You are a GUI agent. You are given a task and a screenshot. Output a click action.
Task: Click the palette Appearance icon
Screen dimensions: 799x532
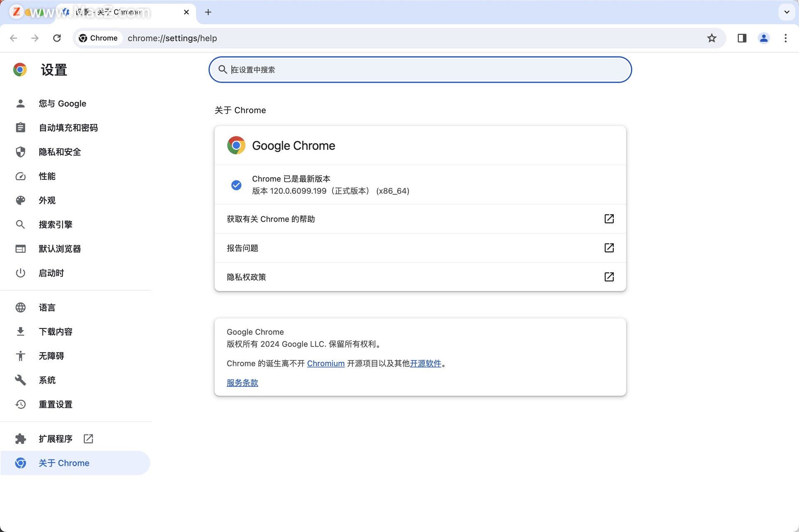pyautogui.click(x=20, y=200)
